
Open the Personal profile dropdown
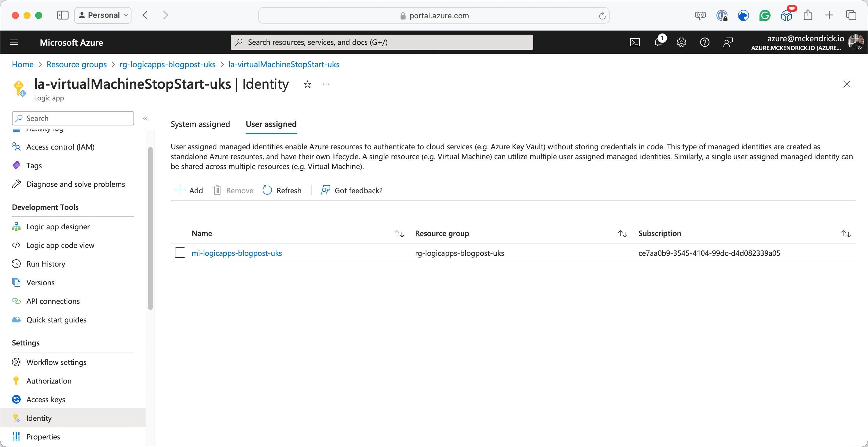pyautogui.click(x=103, y=15)
